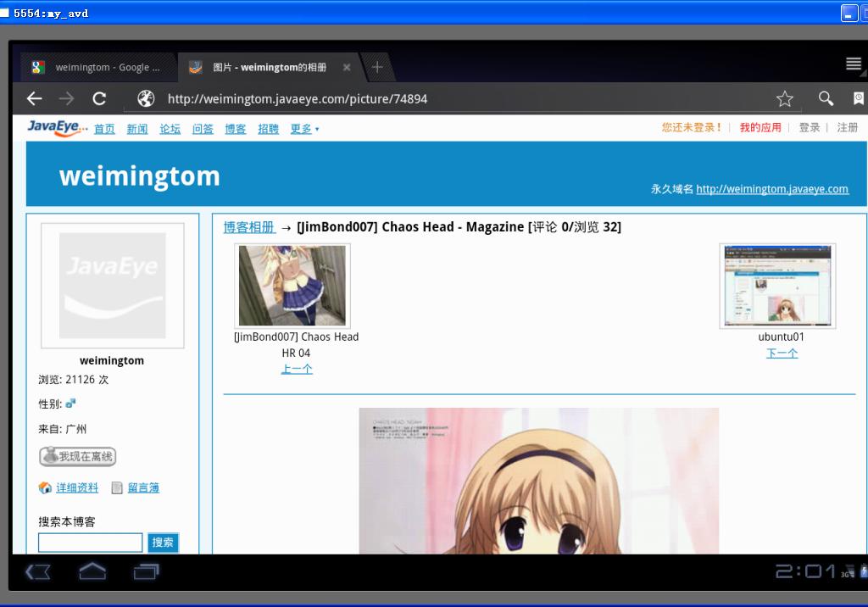Close the weimingtom的相册 tab

[347, 67]
